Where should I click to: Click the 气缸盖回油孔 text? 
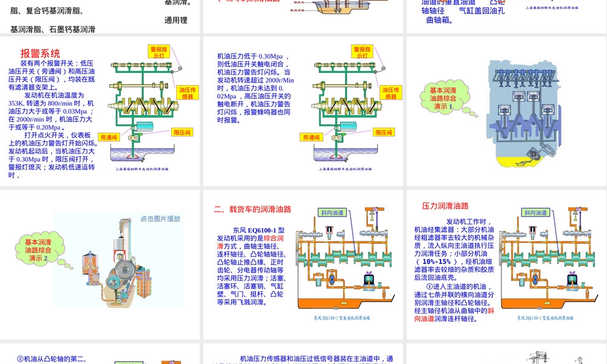point(481,11)
